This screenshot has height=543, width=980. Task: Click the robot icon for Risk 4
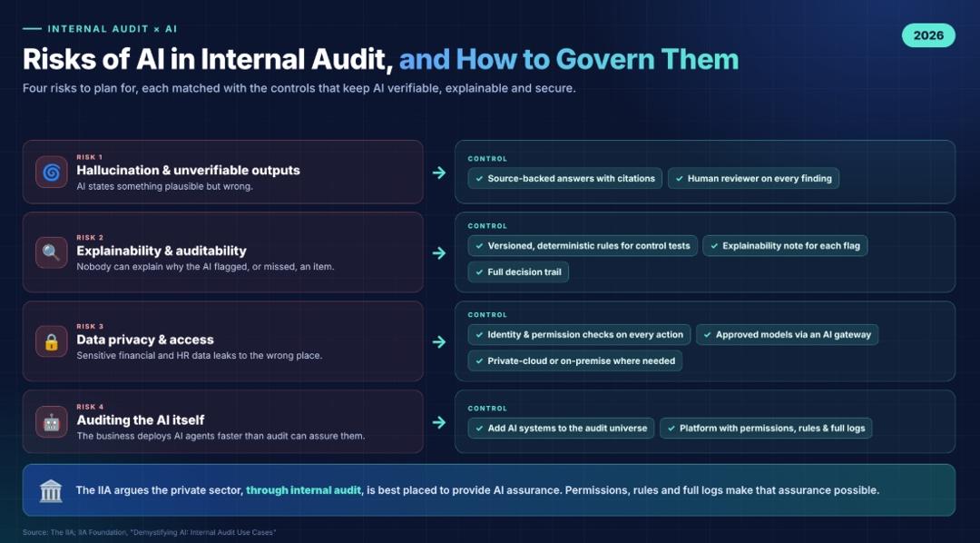[x=51, y=422]
